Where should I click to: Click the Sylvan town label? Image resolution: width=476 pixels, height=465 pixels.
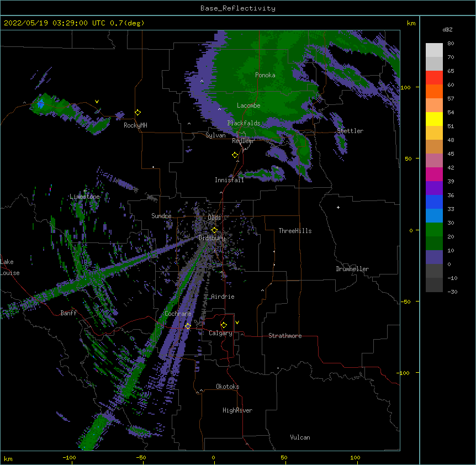coord(215,135)
